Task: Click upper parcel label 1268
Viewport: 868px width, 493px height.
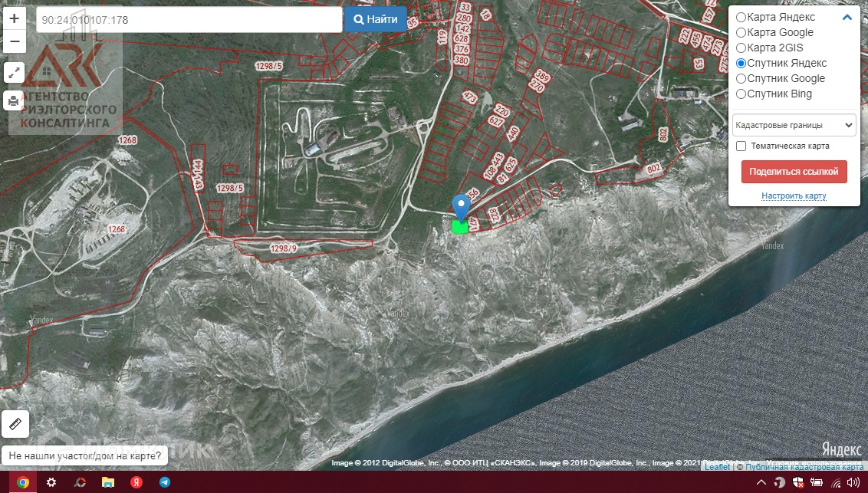Action: point(127,140)
